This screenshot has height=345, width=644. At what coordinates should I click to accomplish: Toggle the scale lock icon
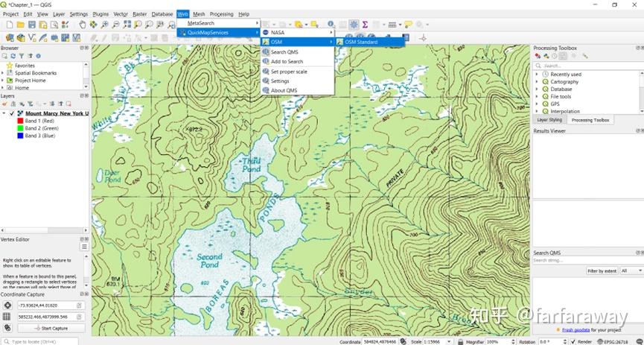[461, 342]
